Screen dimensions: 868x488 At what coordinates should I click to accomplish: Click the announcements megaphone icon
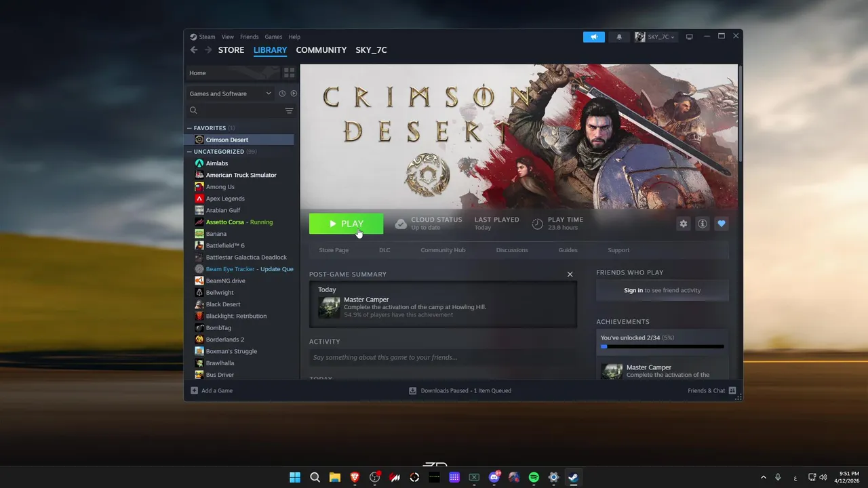pos(594,37)
